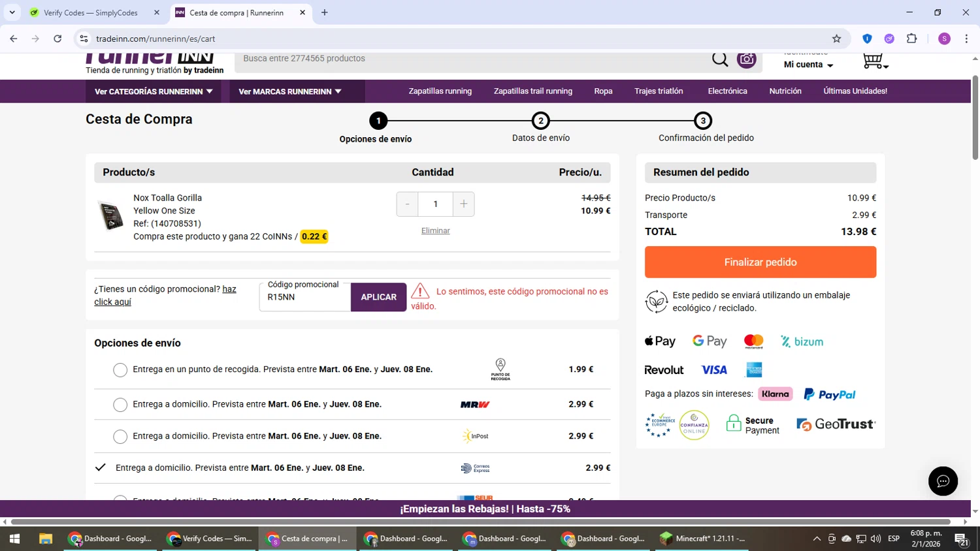Open the tab search dropdown arrow

tap(12, 12)
